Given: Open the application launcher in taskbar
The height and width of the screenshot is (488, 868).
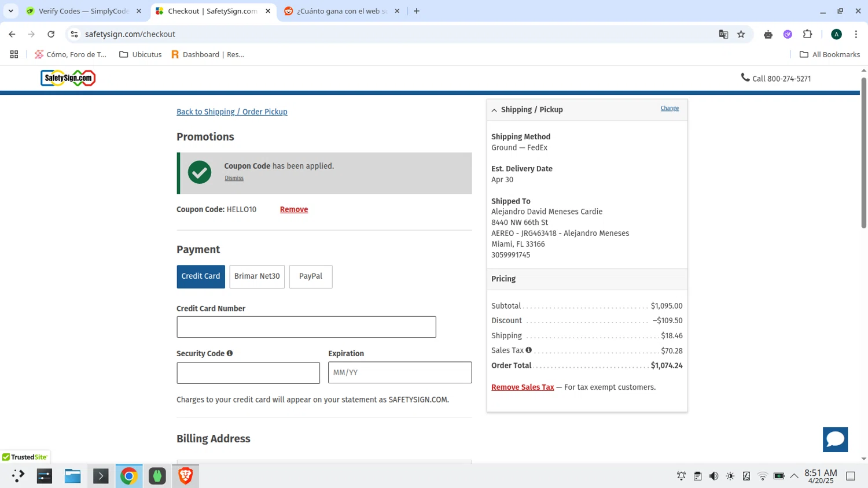Looking at the screenshot, I should tap(18, 476).
